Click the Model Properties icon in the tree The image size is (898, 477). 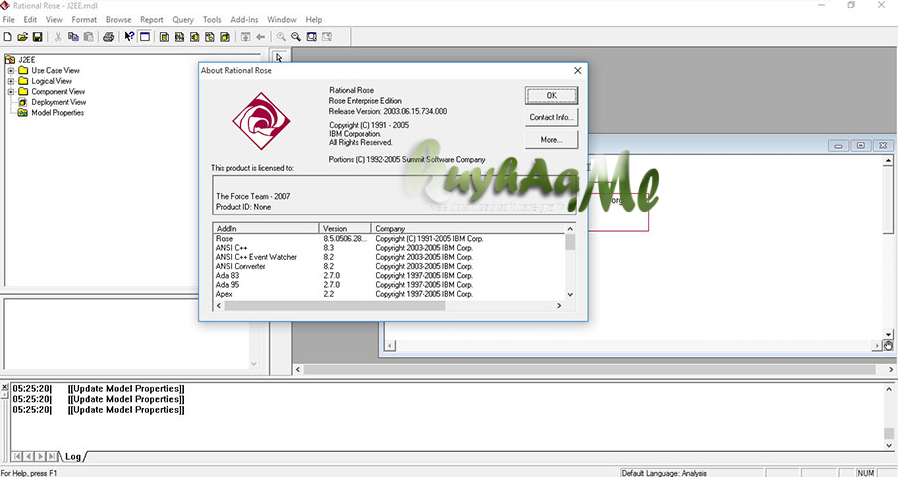(23, 113)
